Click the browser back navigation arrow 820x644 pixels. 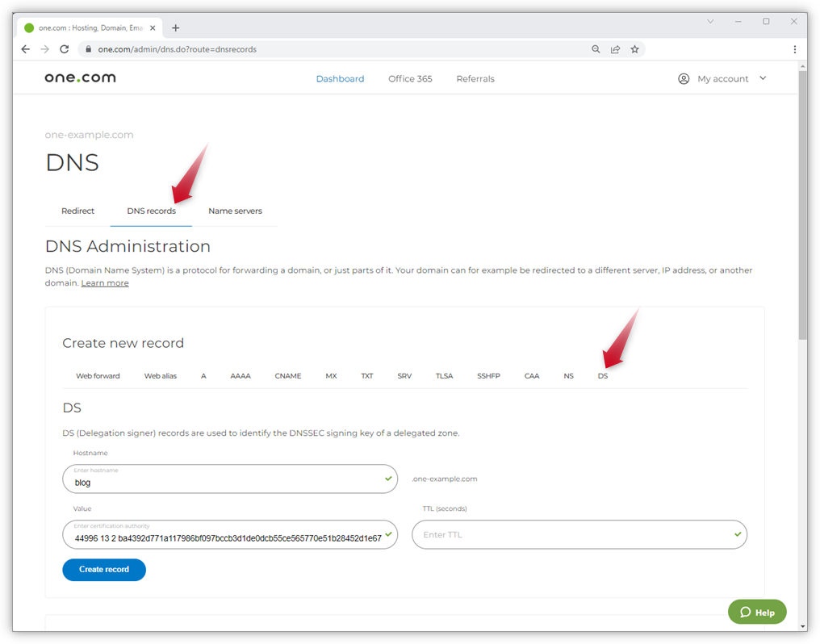click(25, 49)
